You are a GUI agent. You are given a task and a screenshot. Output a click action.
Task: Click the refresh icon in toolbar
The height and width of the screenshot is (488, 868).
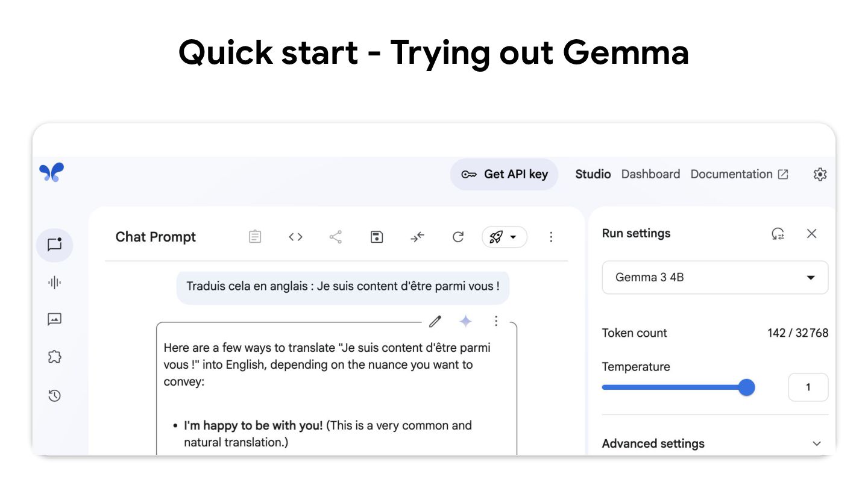(458, 237)
